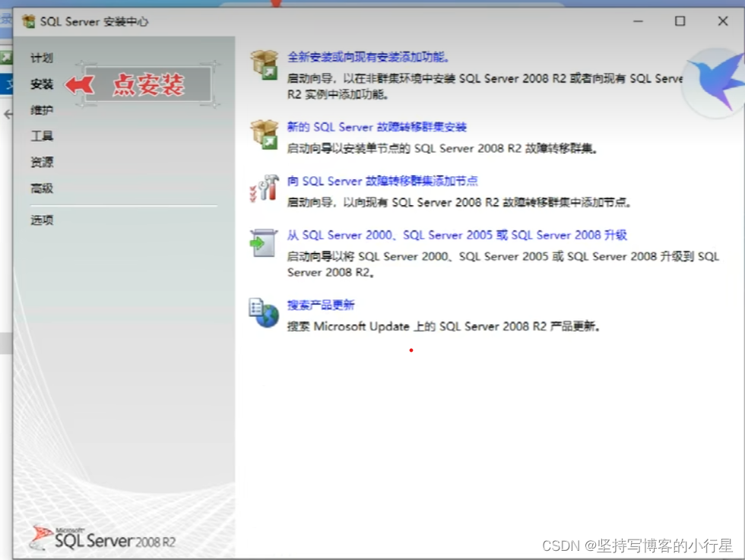
Task: Open the 维护 section
Action: (41, 110)
